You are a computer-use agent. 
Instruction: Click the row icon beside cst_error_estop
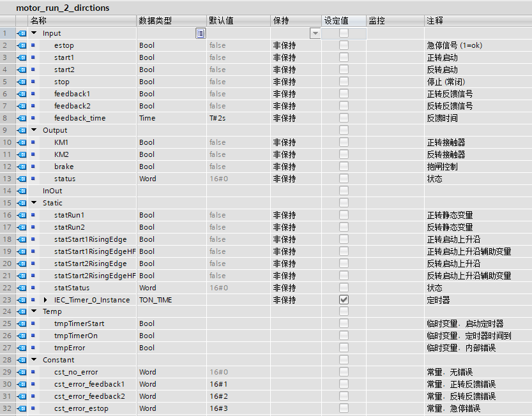22,408
